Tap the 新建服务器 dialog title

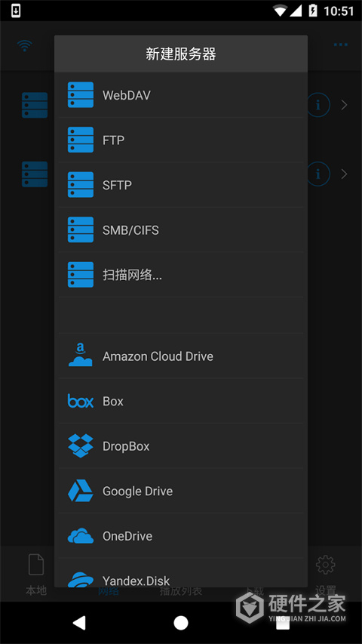point(181,54)
